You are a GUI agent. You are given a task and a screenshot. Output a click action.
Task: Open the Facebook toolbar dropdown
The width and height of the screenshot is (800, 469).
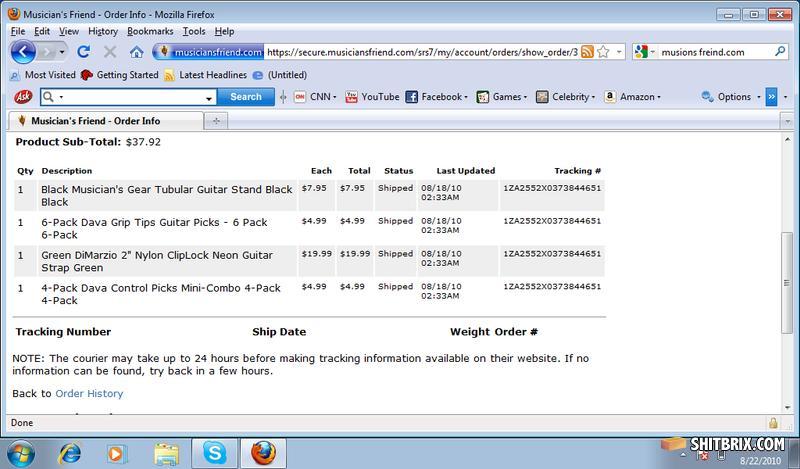(437, 96)
